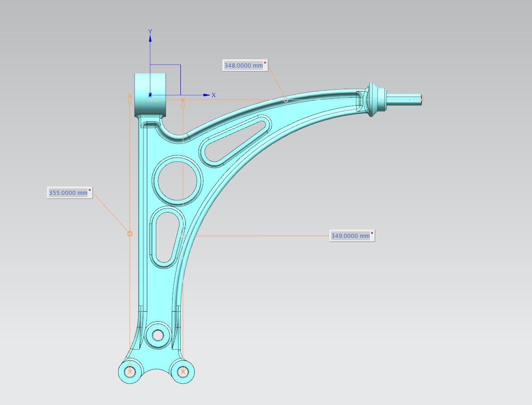
Task: Click the circle handle on the 355 mm dimension line
Action: [130, 234]
